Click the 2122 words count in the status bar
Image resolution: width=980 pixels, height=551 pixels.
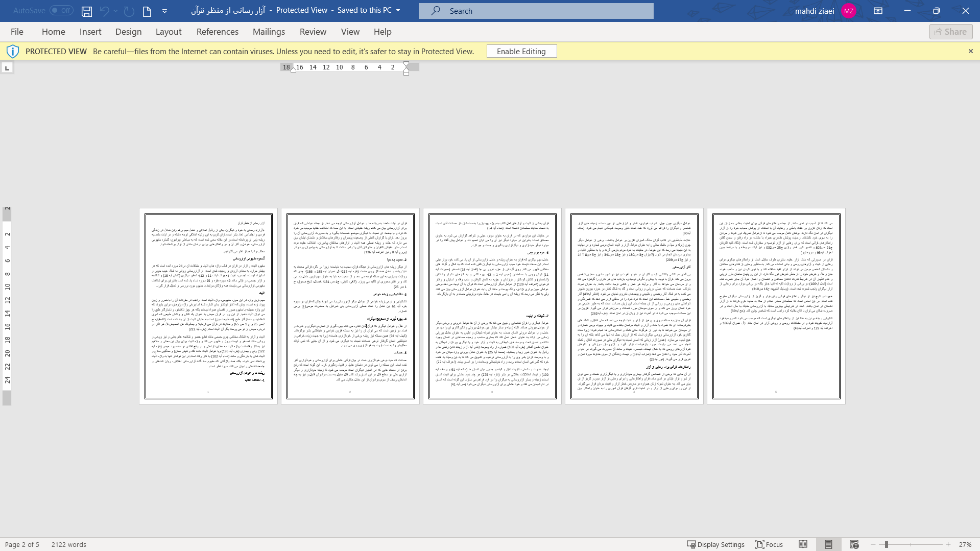click(69, 544)
